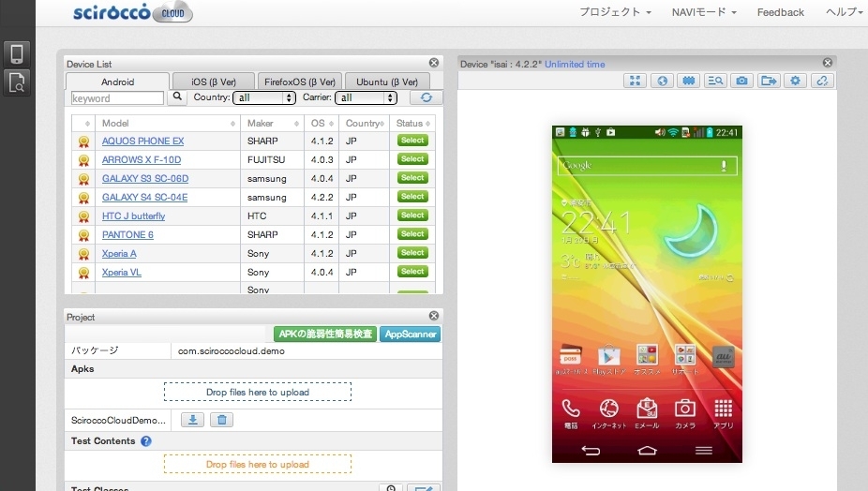
Task: Select the AQUOS PHONE EX device
Action: point(412,141)
